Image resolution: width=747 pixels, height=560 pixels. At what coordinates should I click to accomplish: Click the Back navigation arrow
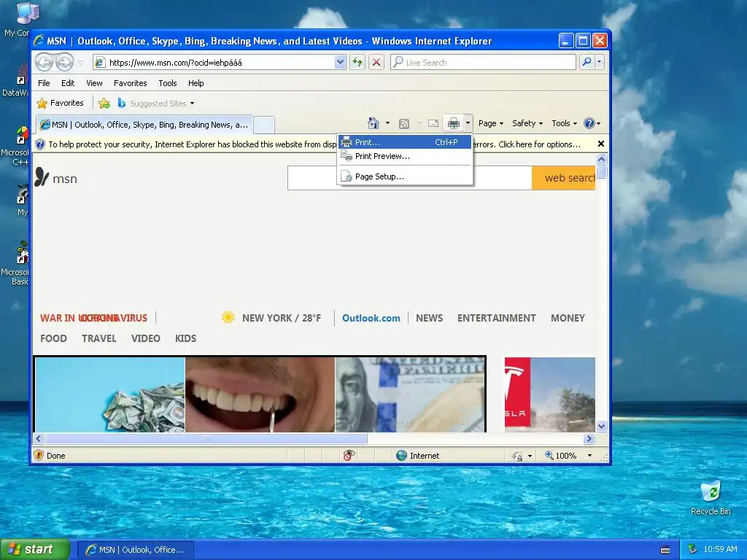(x=44, y=63)
